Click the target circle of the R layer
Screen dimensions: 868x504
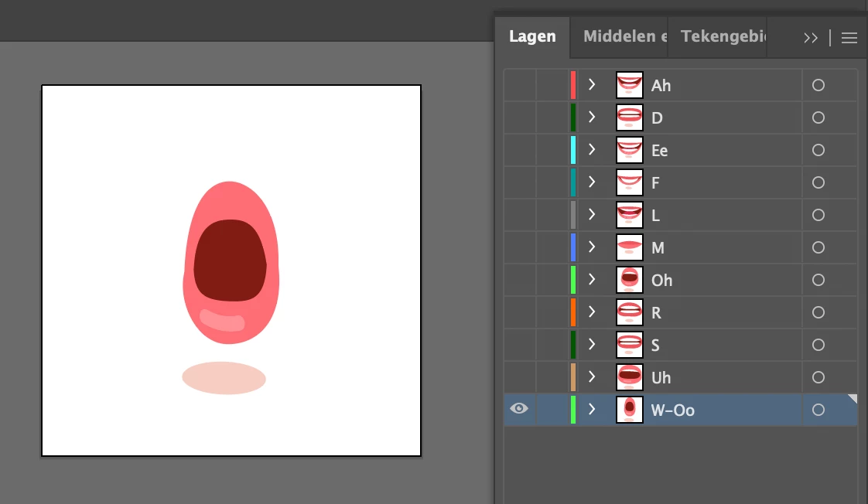(818, 312)
